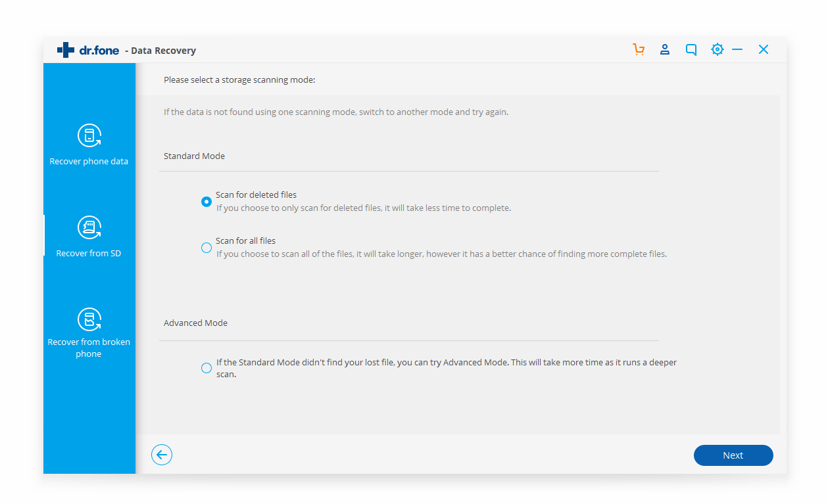Click the Recover from SD icon
This screenshot has height=504, width=828.
click(89, 227)
